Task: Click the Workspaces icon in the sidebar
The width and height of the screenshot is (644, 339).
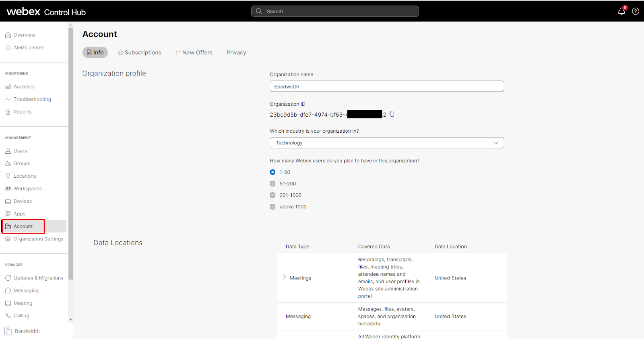Action: pyautogui.click(x=8, y=189)
